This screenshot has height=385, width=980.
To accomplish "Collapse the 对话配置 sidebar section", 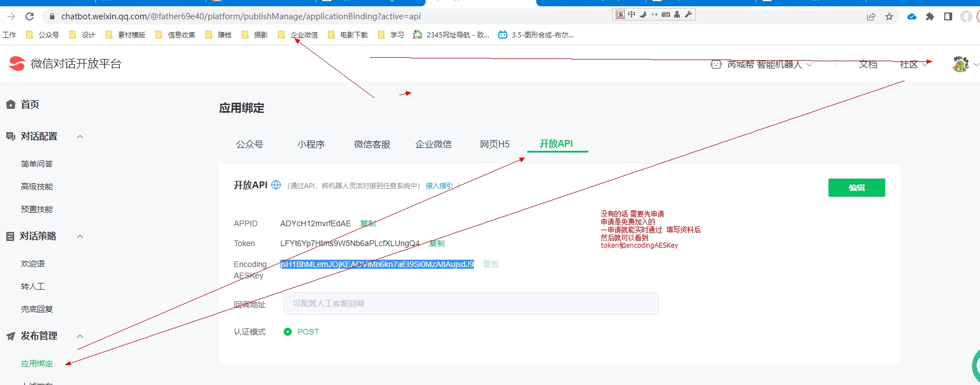I will coord(80,137).
